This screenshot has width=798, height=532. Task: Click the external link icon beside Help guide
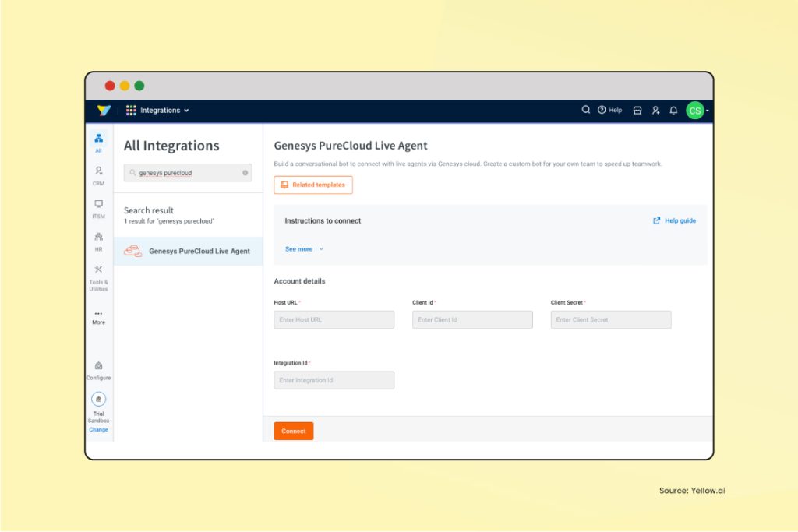tap(656, 220)
